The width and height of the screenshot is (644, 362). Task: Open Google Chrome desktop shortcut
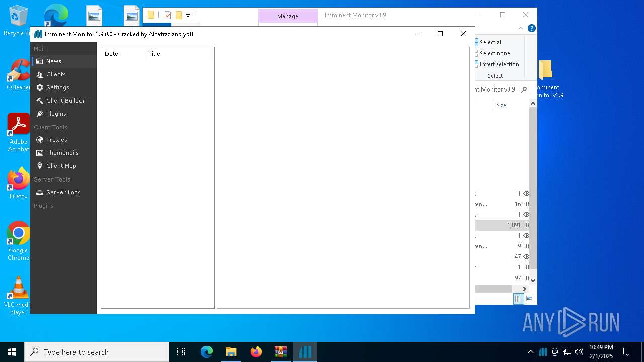tap(18, 241)
